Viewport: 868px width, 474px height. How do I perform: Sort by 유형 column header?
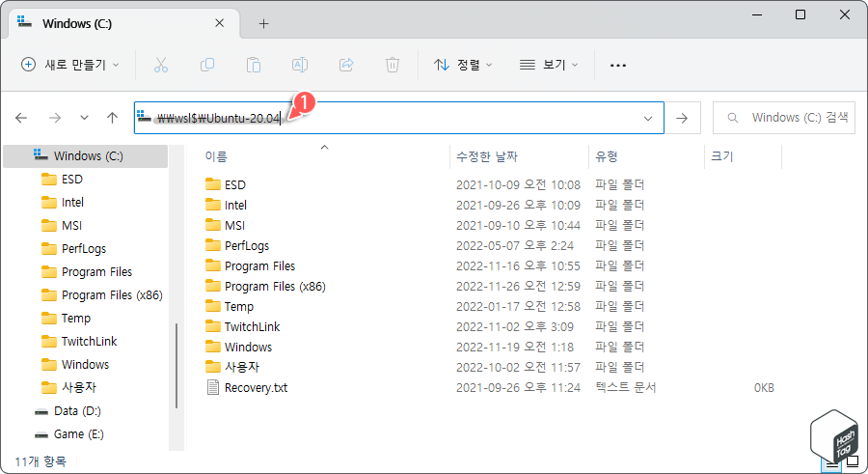[x=607, y=157]
